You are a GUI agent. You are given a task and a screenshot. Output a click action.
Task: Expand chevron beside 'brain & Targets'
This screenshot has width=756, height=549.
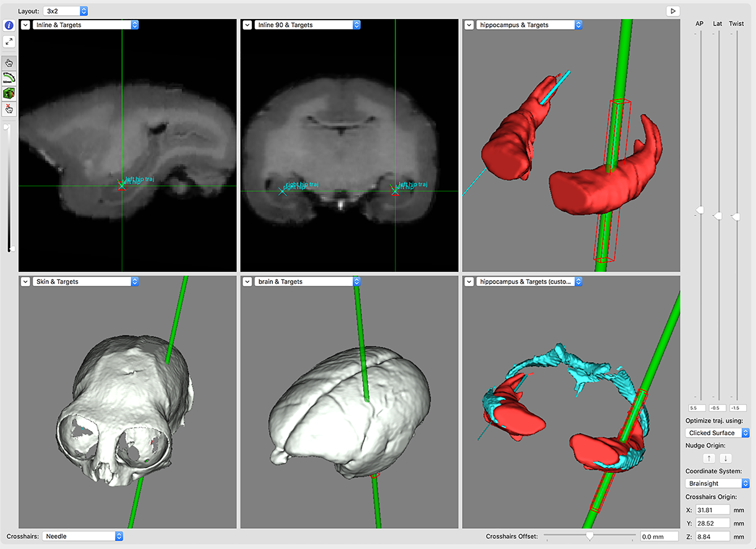click(247, 281)
